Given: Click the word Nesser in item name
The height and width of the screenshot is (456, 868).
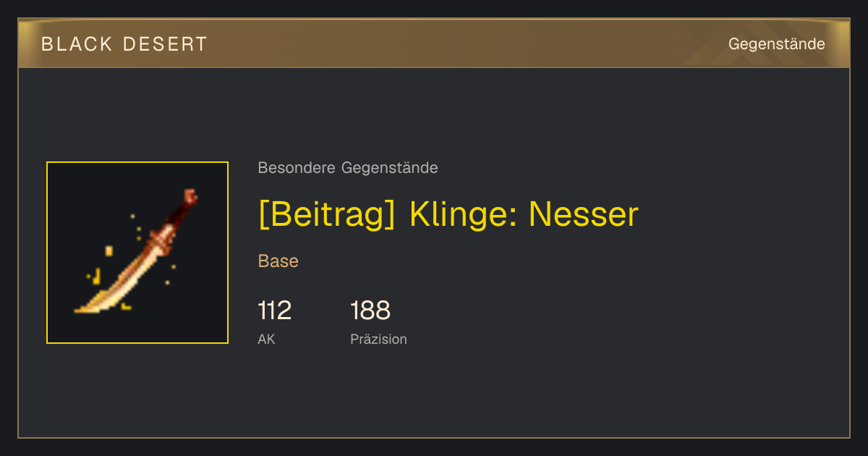Looking at the screenshot, I should tap(584, 214).
